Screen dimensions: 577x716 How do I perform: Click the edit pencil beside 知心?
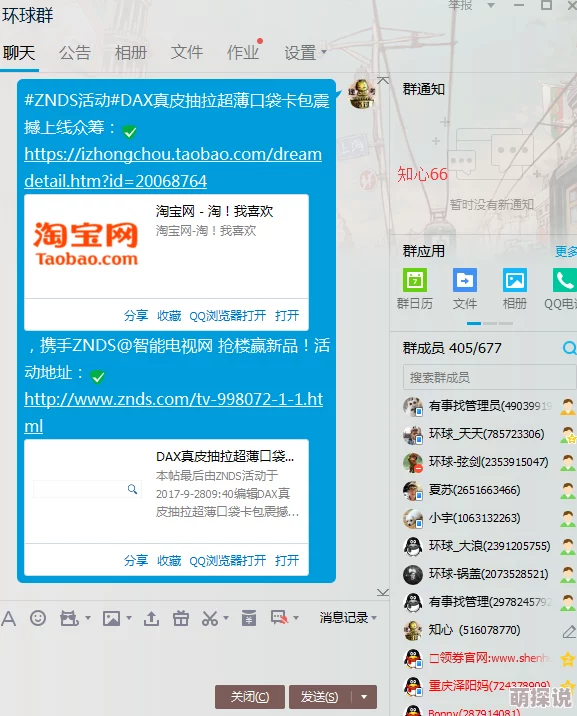(569, 632)
